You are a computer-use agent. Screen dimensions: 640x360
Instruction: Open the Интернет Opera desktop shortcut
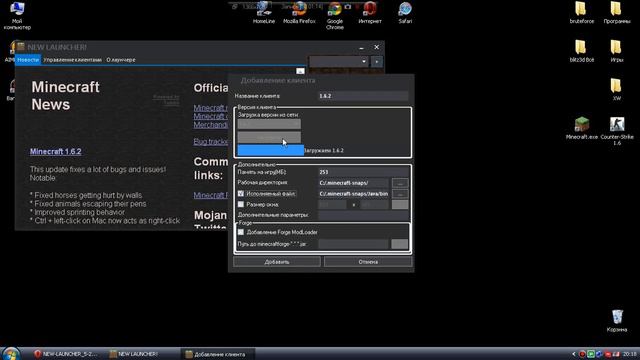tap(370, 13)
